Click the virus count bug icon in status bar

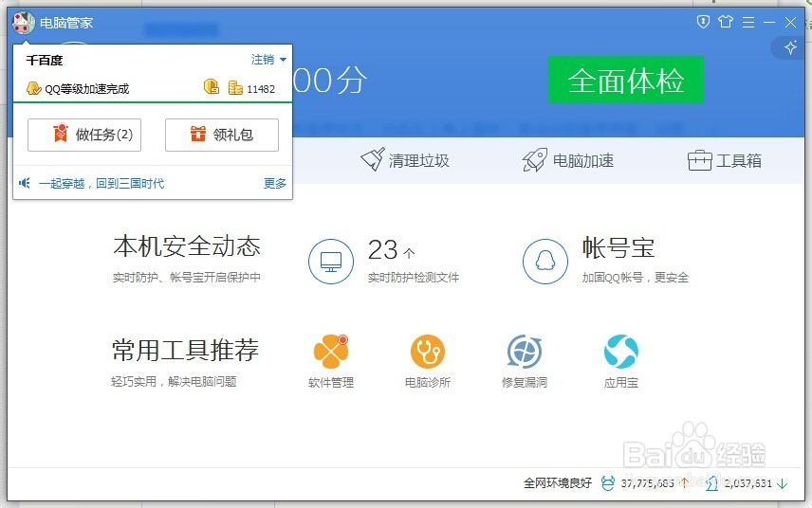[x=608, y=483]
